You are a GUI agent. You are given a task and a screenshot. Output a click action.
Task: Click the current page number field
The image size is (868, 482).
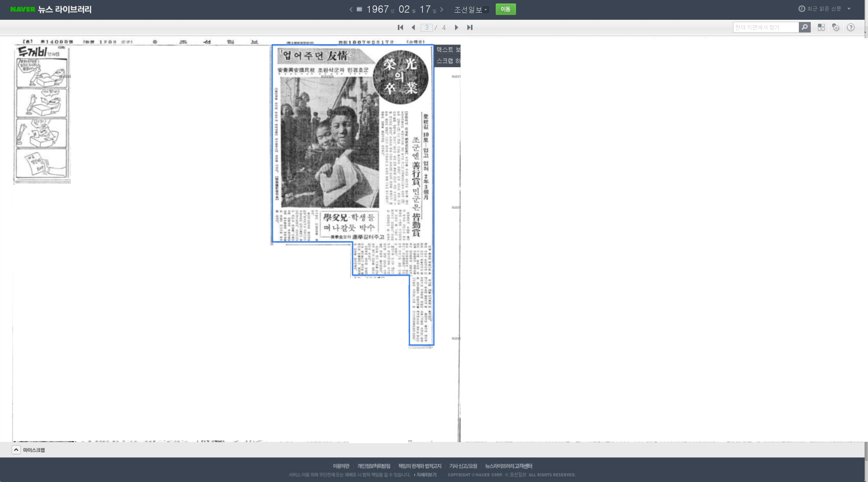coord(427,28)
